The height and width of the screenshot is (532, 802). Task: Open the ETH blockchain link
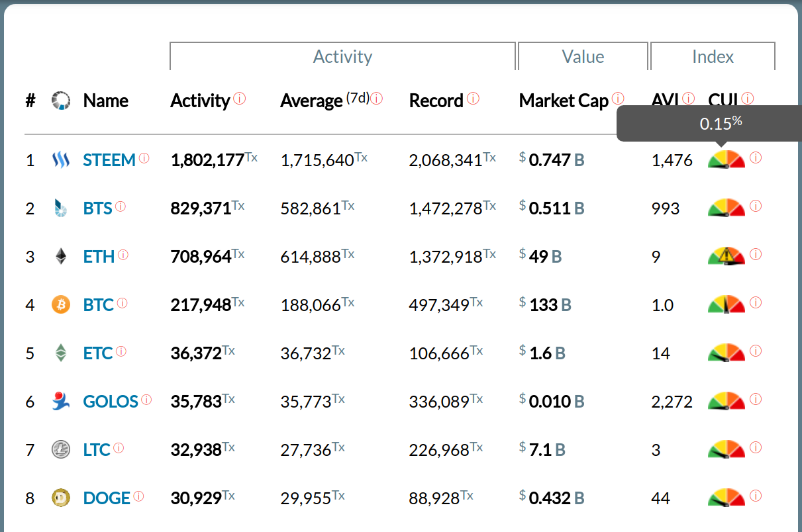[99, 257]
